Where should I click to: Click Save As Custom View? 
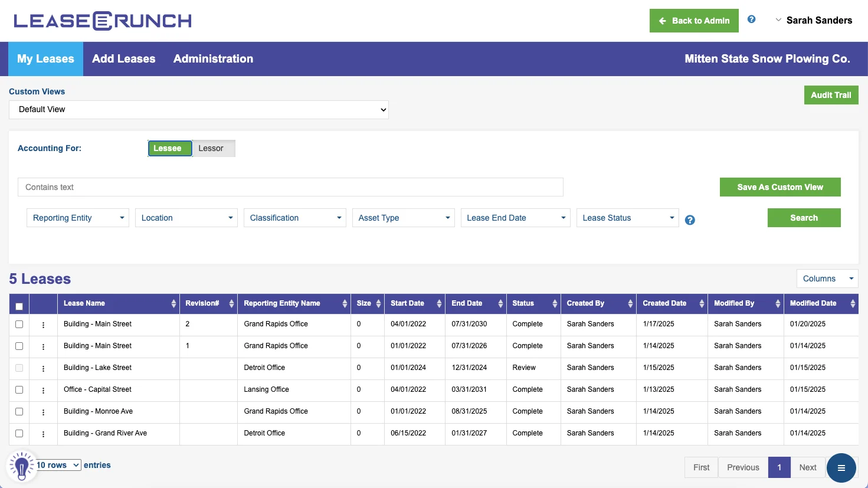point(780,187)
